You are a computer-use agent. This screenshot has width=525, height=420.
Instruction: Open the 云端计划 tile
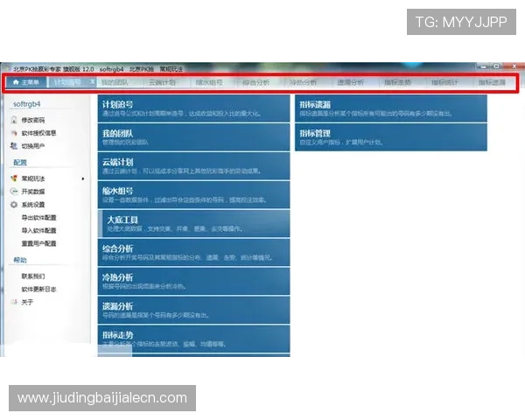(x=193, y=166)
